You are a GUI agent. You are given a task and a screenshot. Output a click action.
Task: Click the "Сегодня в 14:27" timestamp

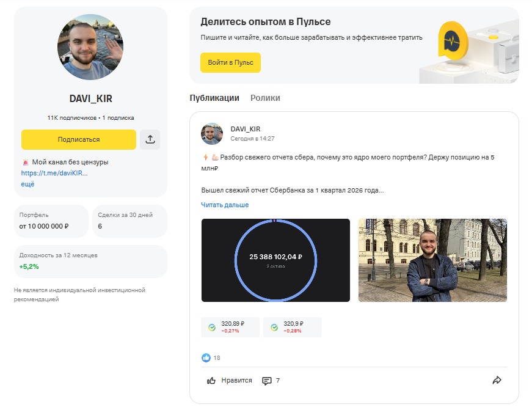pos(252,139)
